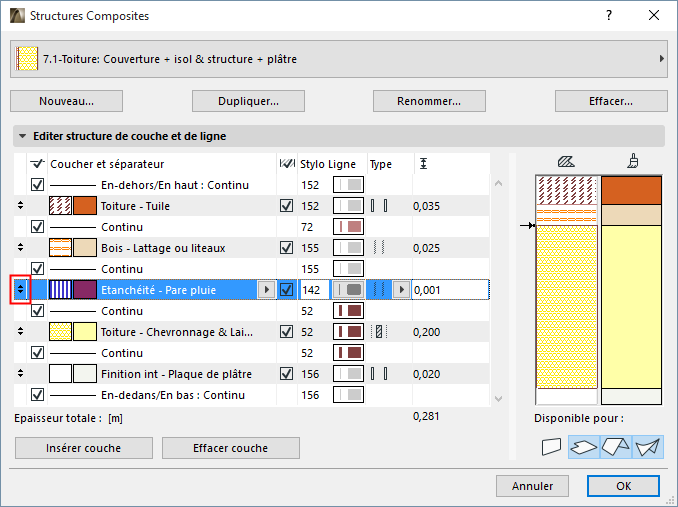Open material popup arrow for Etanchéité - Pare pluie
The height and width of the screenshot is (507, 678).
coord(266,290)
